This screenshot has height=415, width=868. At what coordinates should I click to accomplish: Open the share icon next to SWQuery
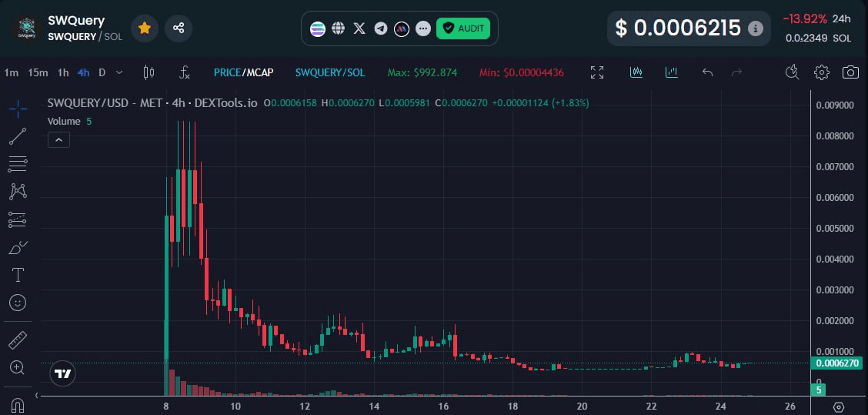click(x=179, y=28)
